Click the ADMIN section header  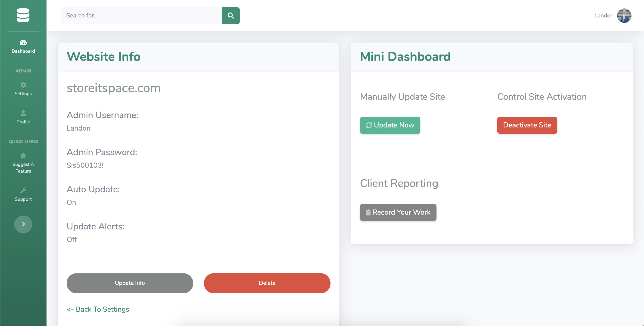click(x=23, y=71)
